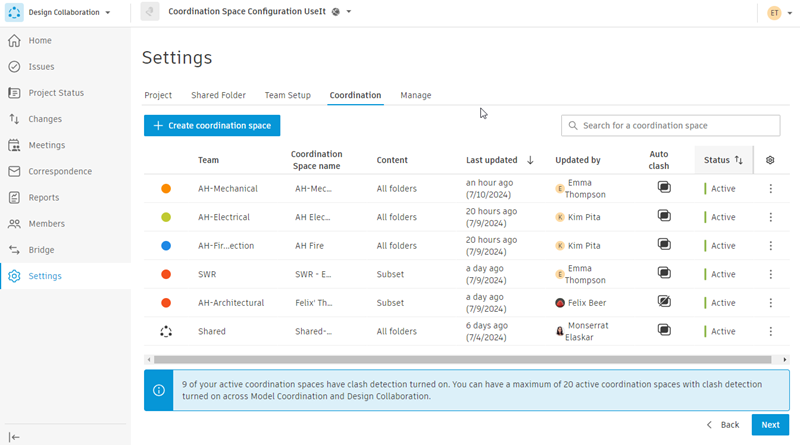Click the coordination space search field
800x445 pixels.
click(670, 126)
